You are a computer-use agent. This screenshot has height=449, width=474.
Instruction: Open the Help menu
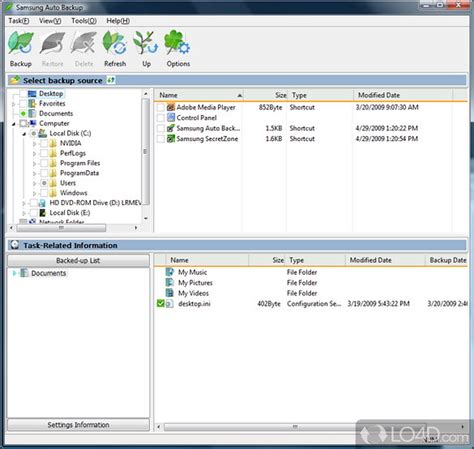[118, 21]
